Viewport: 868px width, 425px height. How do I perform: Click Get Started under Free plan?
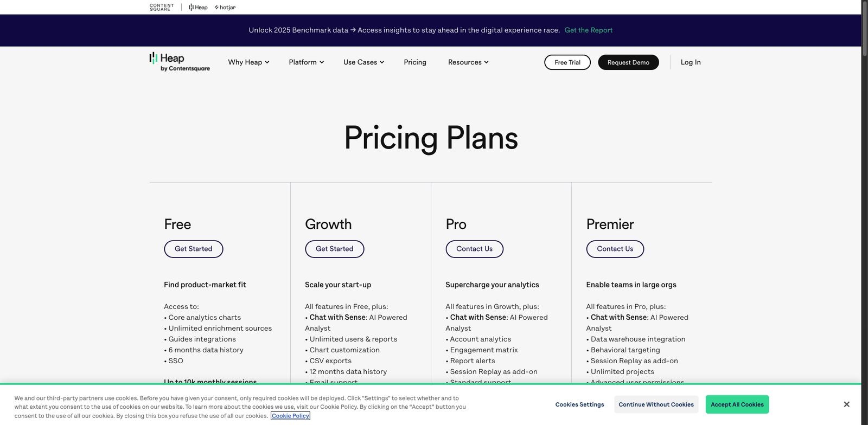pos(194,249)
